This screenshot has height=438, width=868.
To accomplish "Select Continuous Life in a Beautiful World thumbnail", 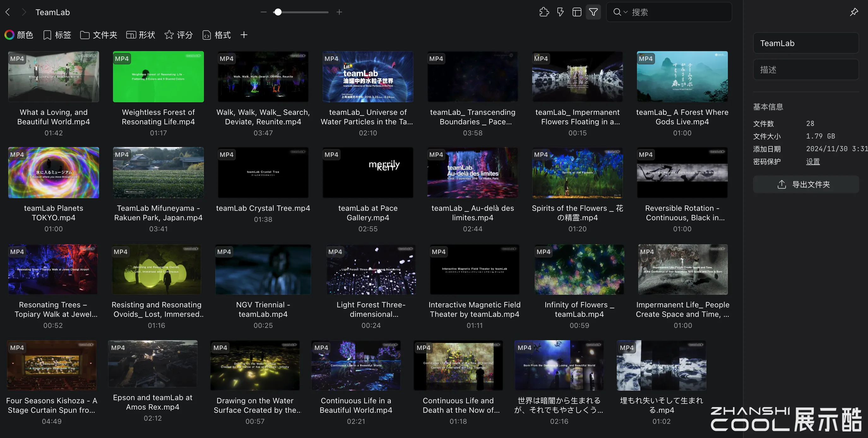I will coord(356,365).
